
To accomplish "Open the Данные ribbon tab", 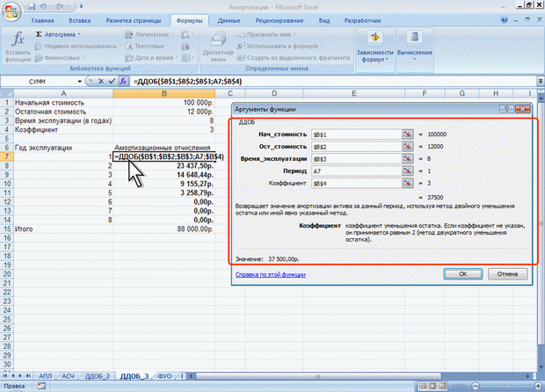I will point(229,20).
